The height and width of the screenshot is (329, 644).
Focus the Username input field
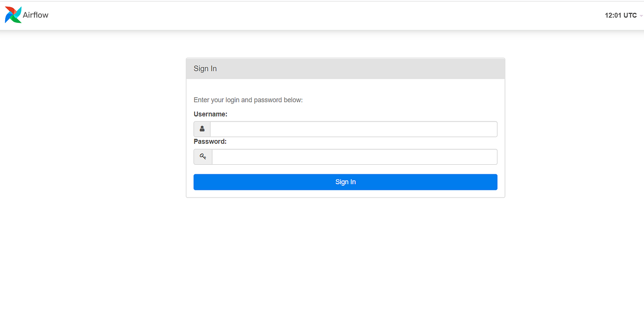pyautogui.click(x=354, y=129)
